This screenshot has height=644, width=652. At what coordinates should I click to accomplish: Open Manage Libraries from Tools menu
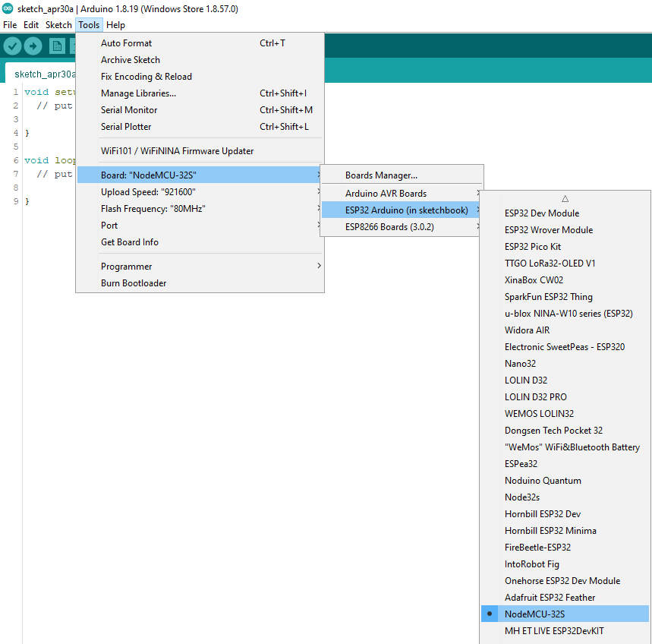[200, 93]
